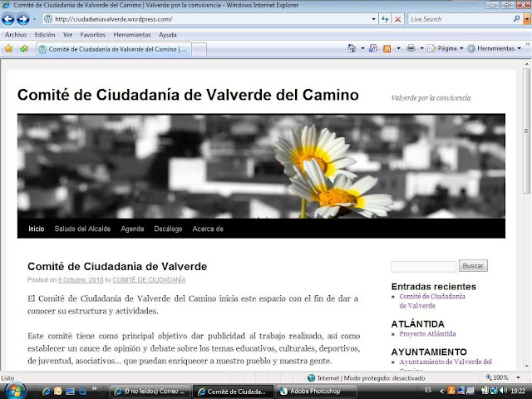
Task: Click the red Stop loading icon
Action: 397,19
